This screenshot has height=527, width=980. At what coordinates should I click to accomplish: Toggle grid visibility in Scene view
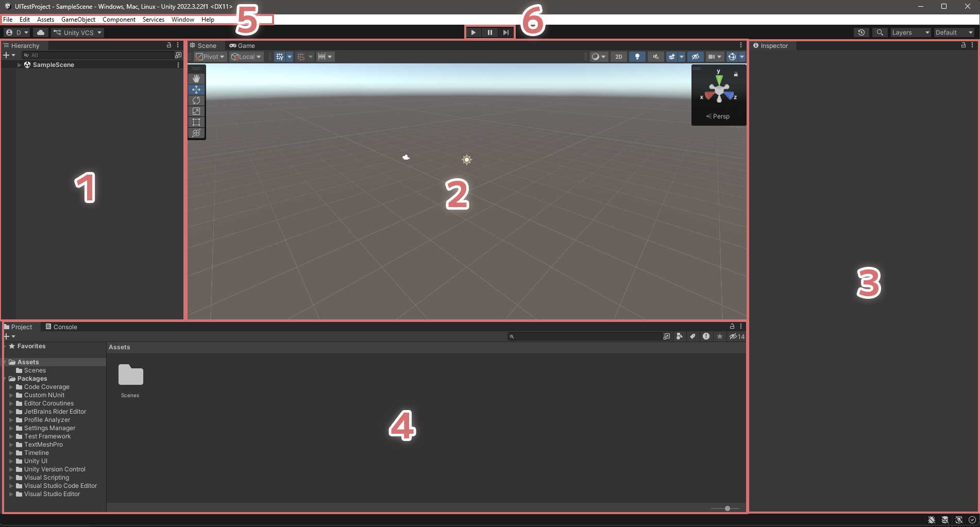pyautogui.click(x=280, y=57)
